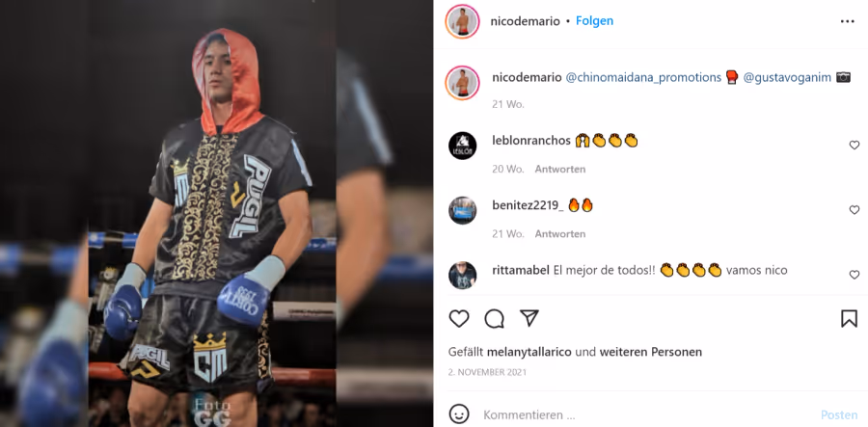Follow nicodemario via Folgen link
The height and width of the screenshot is (427, 868).
594,21
